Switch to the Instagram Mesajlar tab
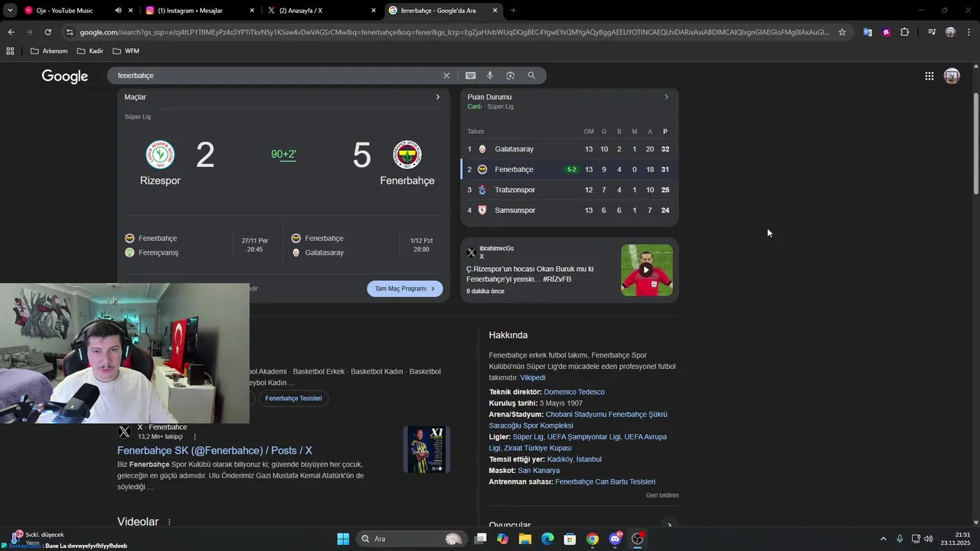The image size is (980, 551). pyautogui.click(x=200, y=11)
